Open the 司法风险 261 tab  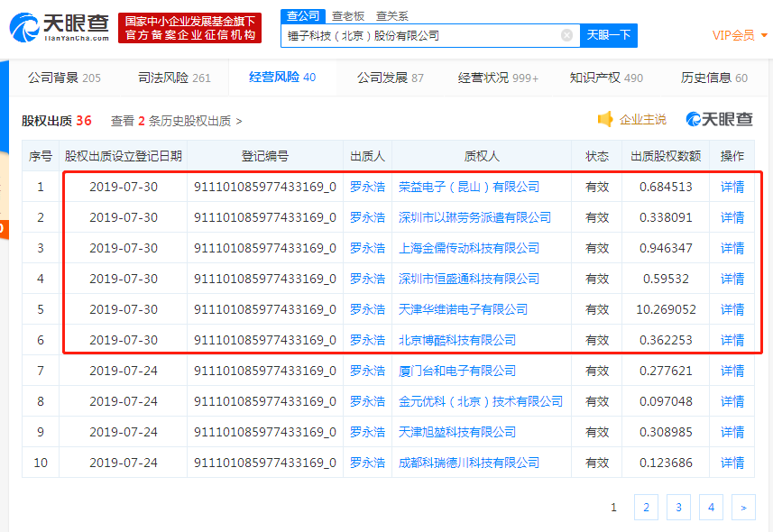pyautogui.click(x=174, y=78)
